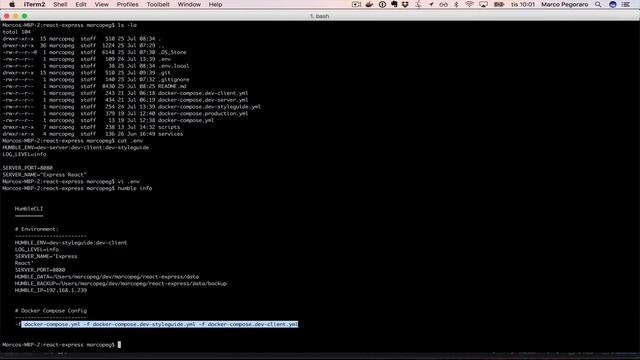640x360 pixels.
Task: Click the 'humble info' command text
Action: [x=135, y=188]
